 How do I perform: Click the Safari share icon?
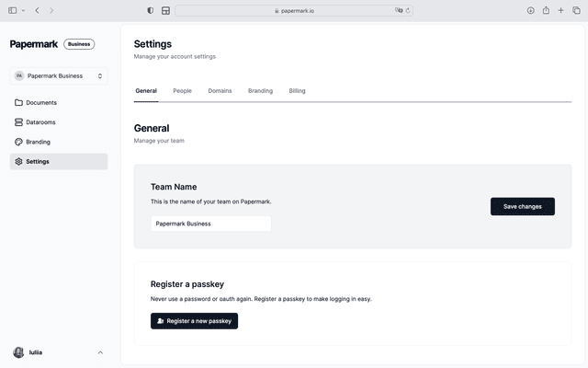[x=546, y=10]
